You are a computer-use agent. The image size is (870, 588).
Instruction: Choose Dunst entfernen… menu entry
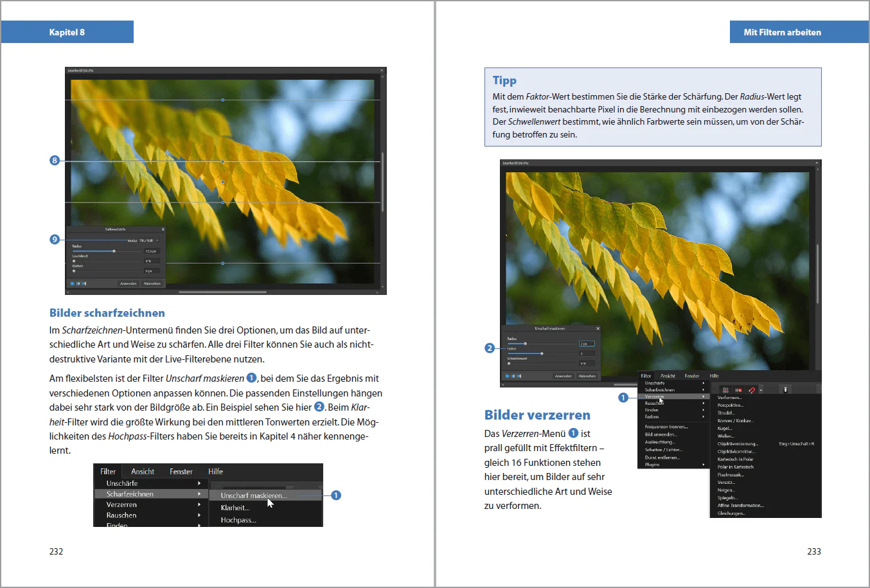pyautogui.click(x=662, y=458)
